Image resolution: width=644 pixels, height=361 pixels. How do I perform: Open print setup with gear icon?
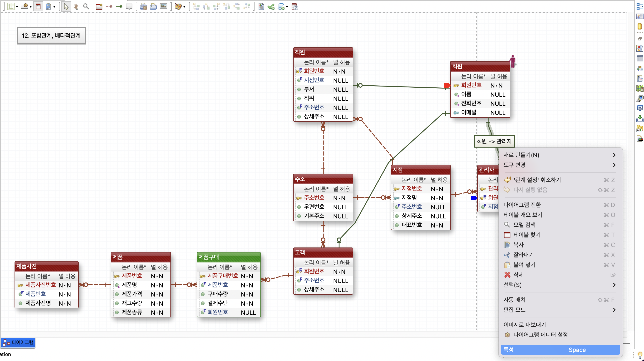click(143, 7)
